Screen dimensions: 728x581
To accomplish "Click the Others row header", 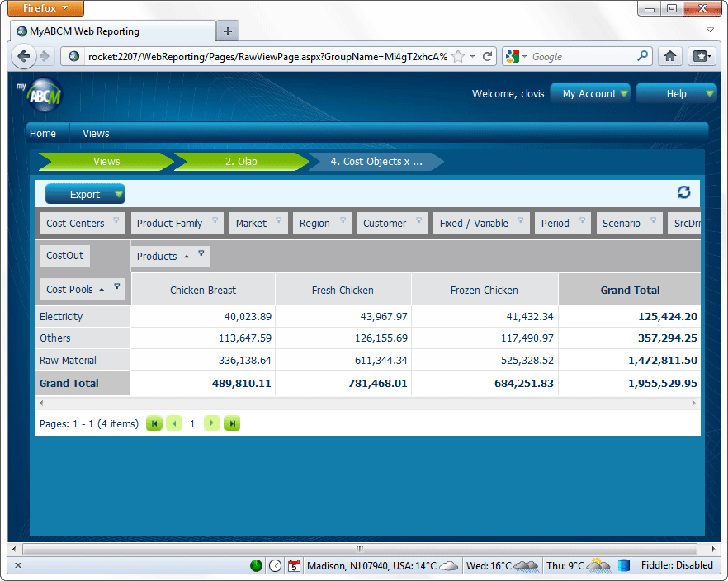I will point(83,338).
